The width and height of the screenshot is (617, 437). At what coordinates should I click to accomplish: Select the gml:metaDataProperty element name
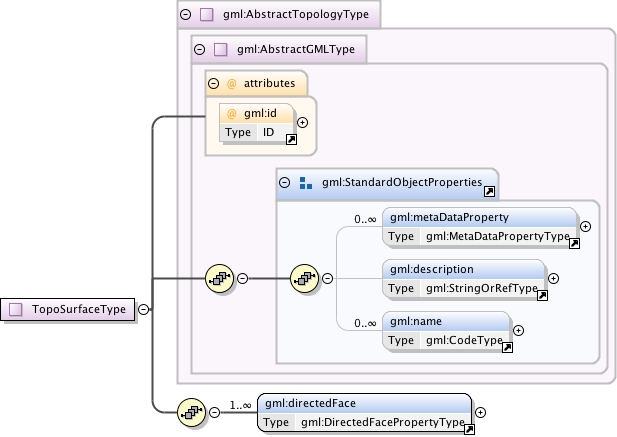click(x=449, y=218)
